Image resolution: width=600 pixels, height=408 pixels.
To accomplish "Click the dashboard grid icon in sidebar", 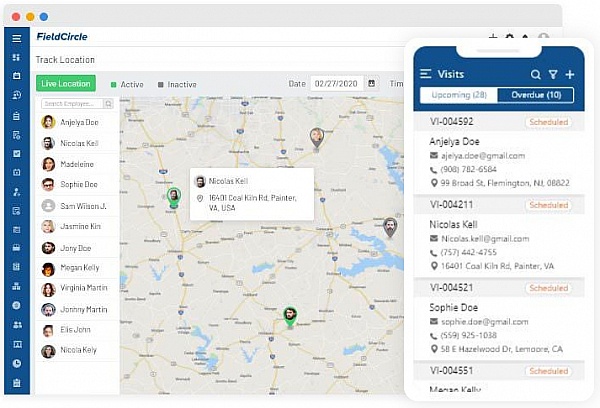I will click(x=16, y=57).
